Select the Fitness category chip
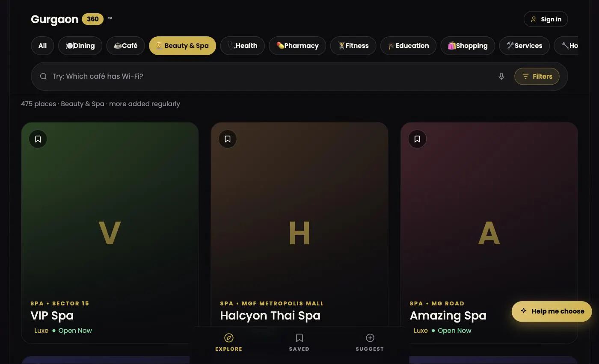The width and height of the screenshot is (599, 364). pos(353,46)
